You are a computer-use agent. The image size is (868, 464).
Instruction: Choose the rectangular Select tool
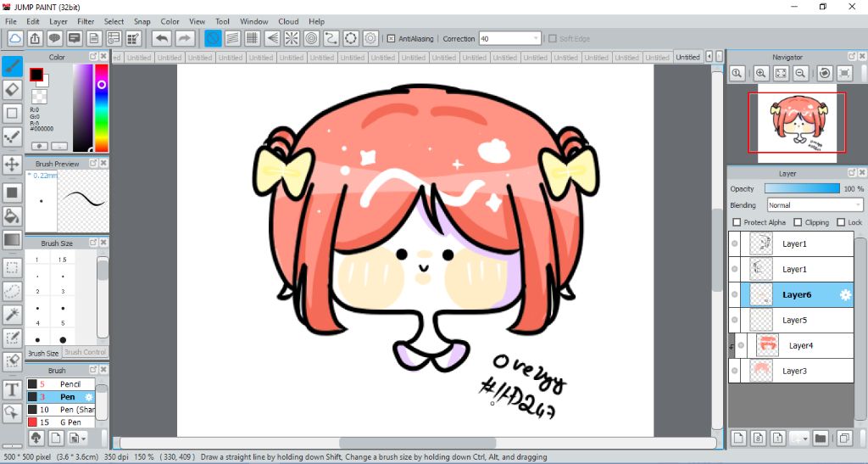[x=12, y=268]
